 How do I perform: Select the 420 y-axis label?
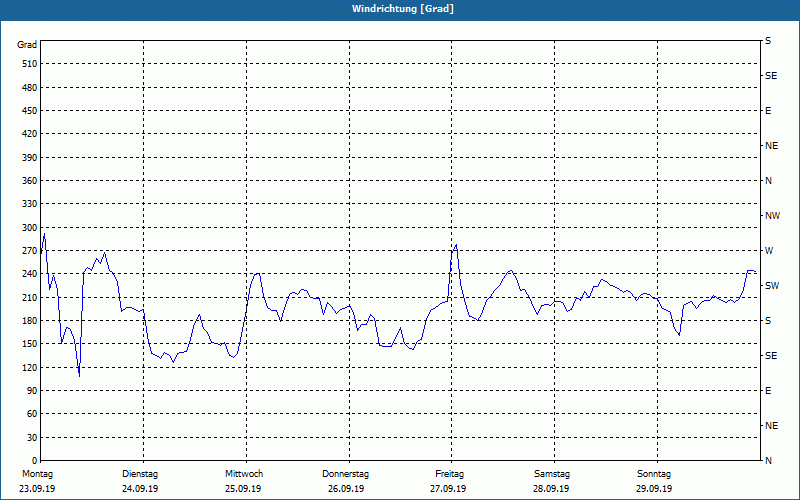pyautogui.click(x=30, y=134)
